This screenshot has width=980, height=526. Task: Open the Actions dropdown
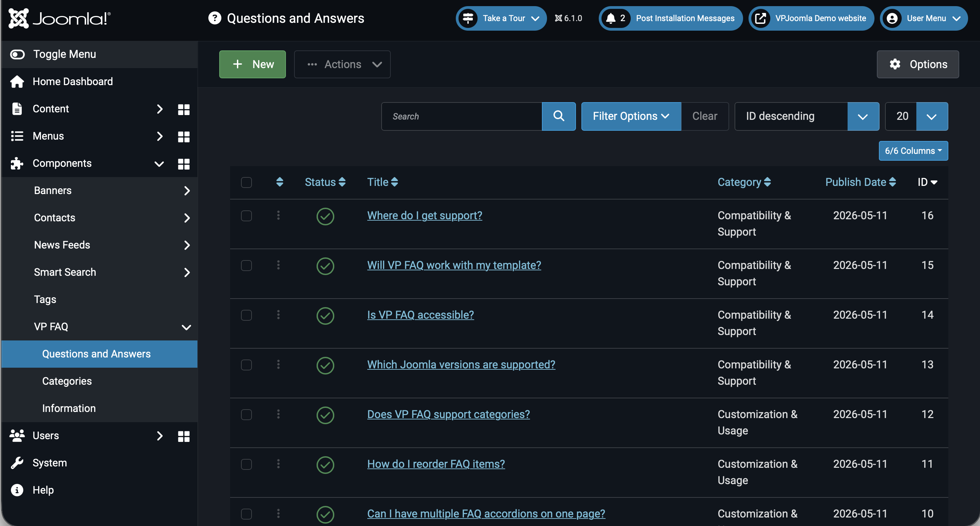point(342,64)
